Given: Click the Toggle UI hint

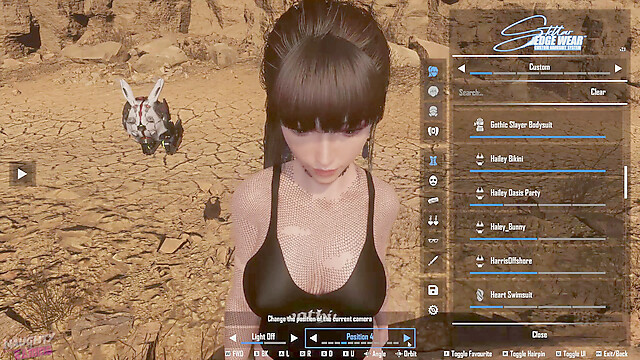Looking at the screenshot, I should coord(570,354).
